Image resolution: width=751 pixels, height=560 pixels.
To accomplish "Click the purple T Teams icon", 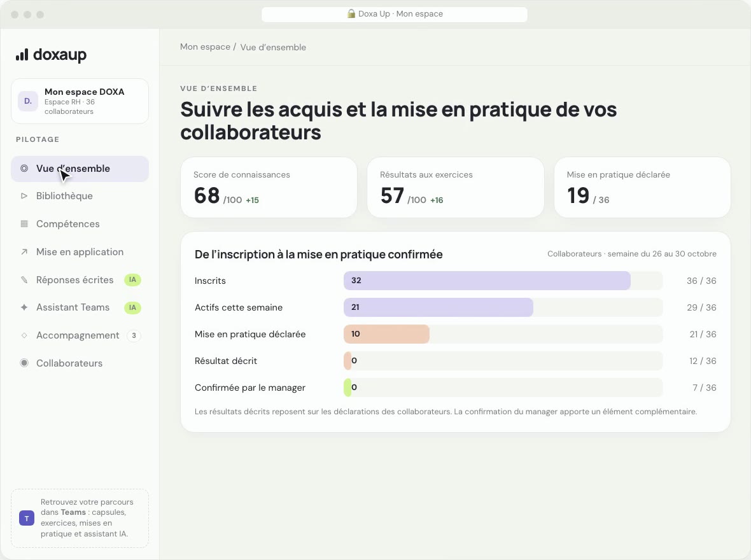I will click(26, 518).
